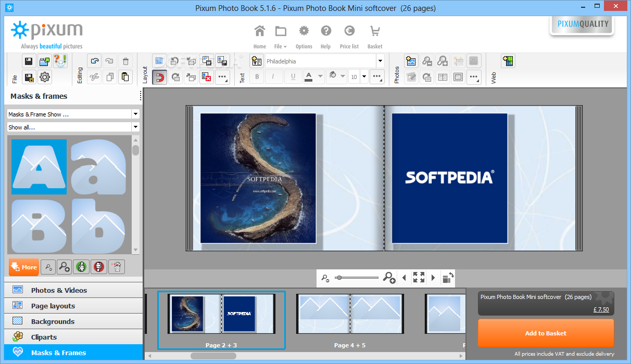Viewport: 631px width, 364px height.
Task: Cut the selection with the scissors icon
Action: pyautogui.click(x=94, y=77)
